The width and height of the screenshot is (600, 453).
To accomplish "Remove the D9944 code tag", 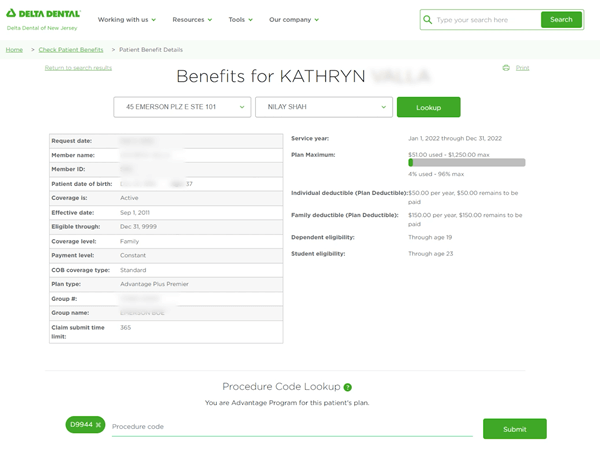I will (x=98, y=425).
